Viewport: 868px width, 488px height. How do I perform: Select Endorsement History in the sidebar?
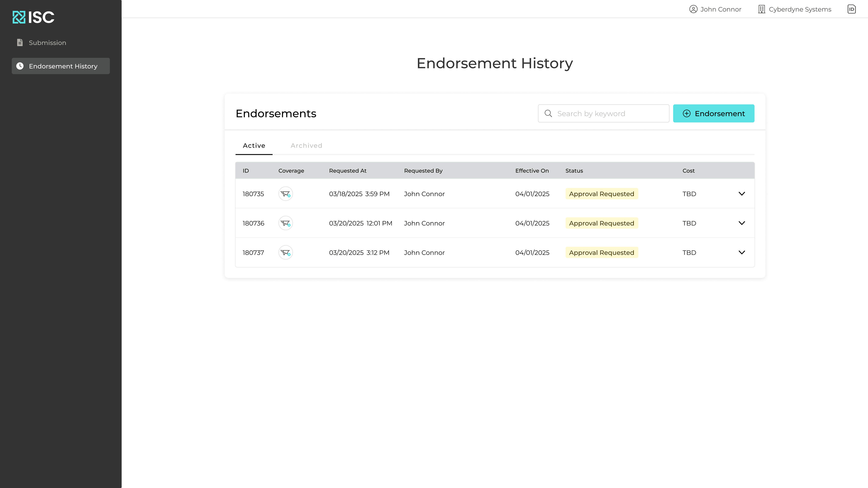pyautogui.click(x=61, y=66)
